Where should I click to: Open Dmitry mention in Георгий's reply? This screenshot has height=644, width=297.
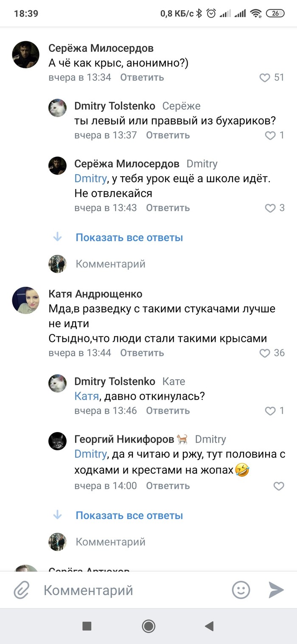pyautogui.click(x=90, y=454)
